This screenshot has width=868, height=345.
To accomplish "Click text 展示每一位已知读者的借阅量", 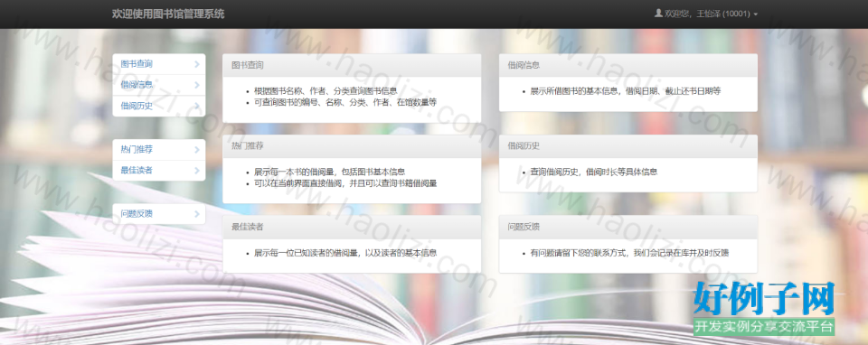I will coord(306,253).
